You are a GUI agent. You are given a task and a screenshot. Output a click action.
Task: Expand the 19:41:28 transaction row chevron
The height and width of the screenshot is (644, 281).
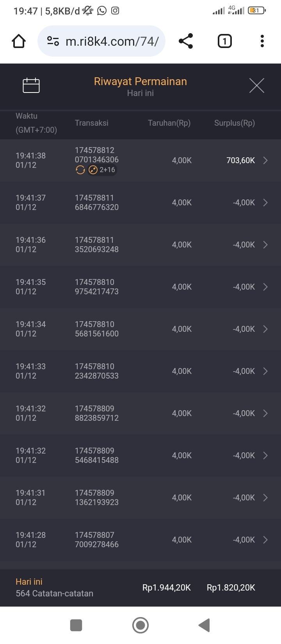pos(265,540)
